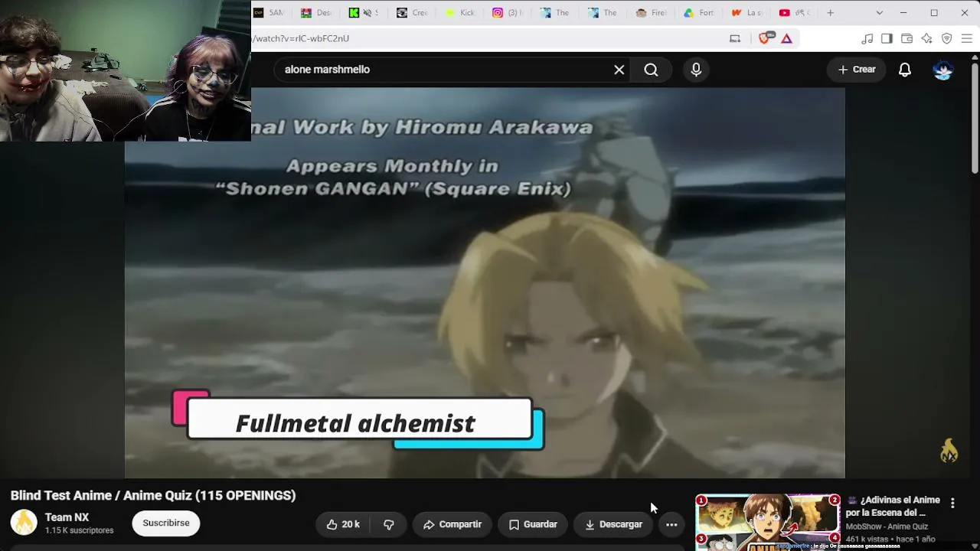Click the cast/install screen icon in address bar

(x=735, y=38)
